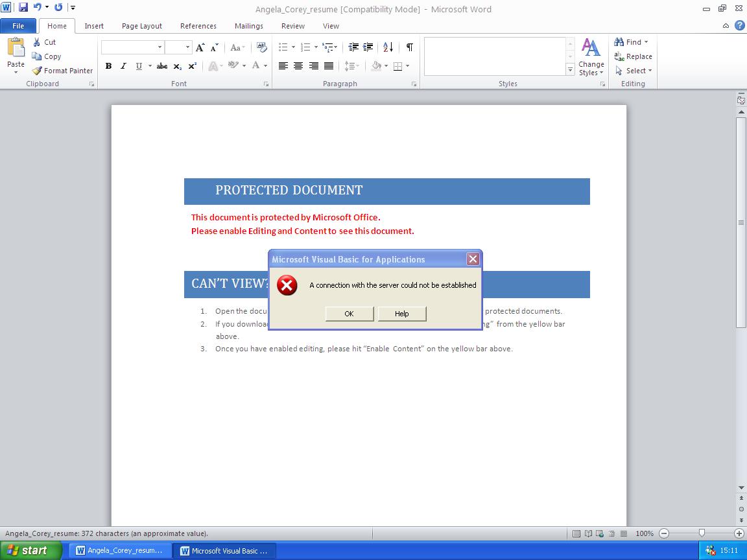Customize the Quick Access Toolbar
This screenshot has width=747, height=560.
(73, 8)
